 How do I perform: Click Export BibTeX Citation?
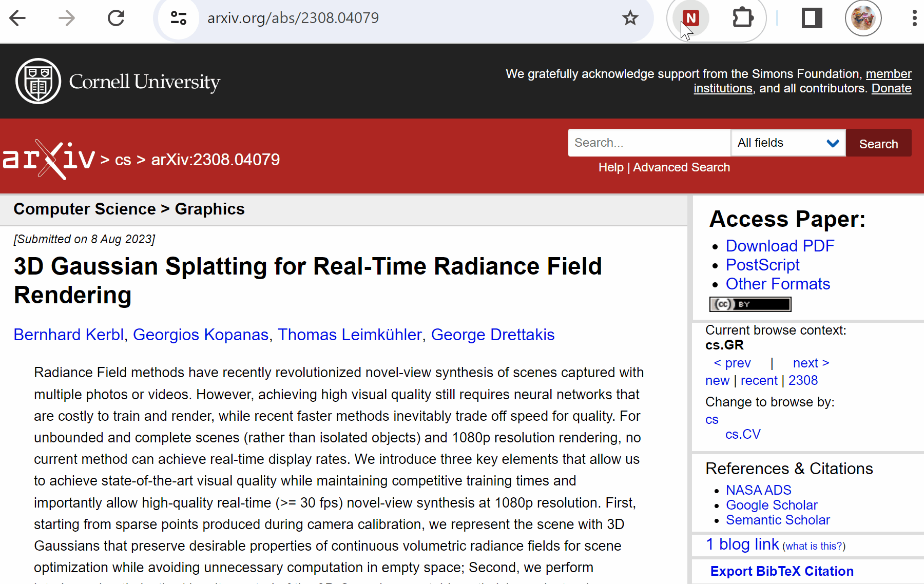click(x=782, y=571)
